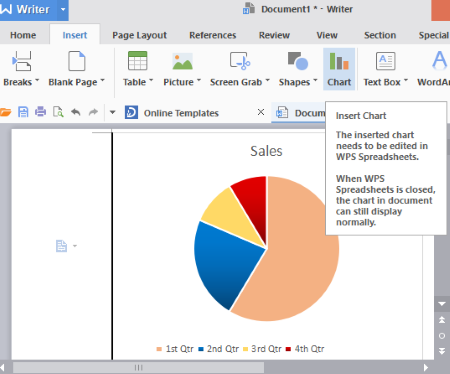Viewport: 450px width, 374px height.
Task: Close the Online Templates tab
Action: click(261, 112)
